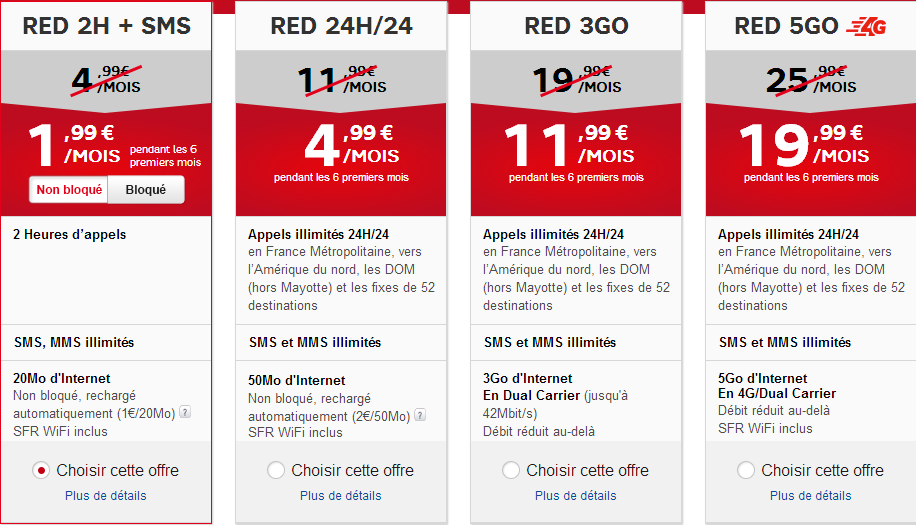
Task: View Plus de détails for RED 3GO
Action: tap(576, 496)
